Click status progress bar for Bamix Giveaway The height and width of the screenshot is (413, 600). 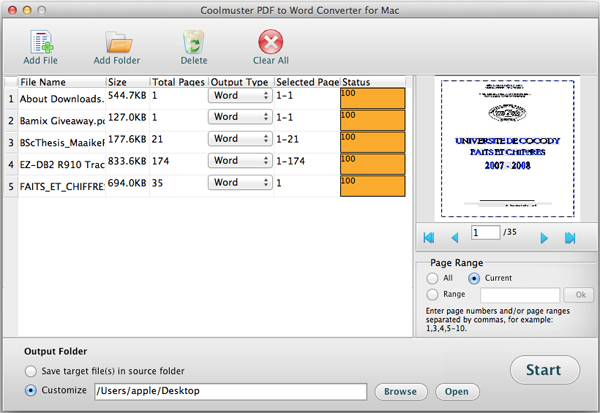[373, 121]
